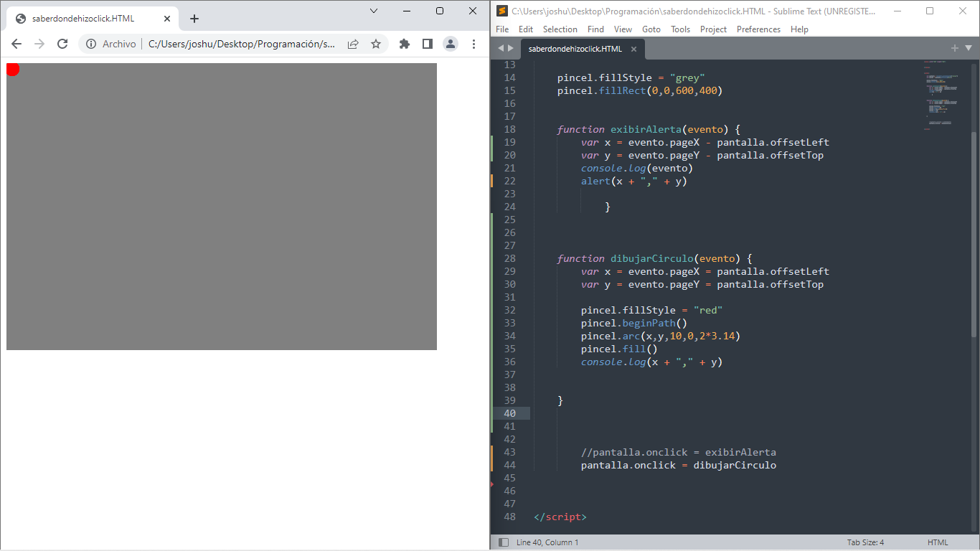The width and height of the screenshot is (980, 551).
Task: Click the Archivo label in address bar
Action: point(119,44)
